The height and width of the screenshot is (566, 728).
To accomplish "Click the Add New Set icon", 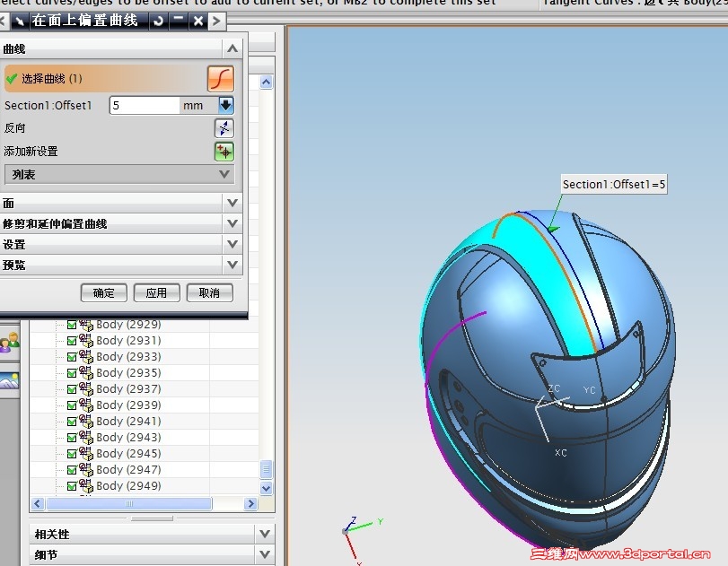I will (224, 152).
